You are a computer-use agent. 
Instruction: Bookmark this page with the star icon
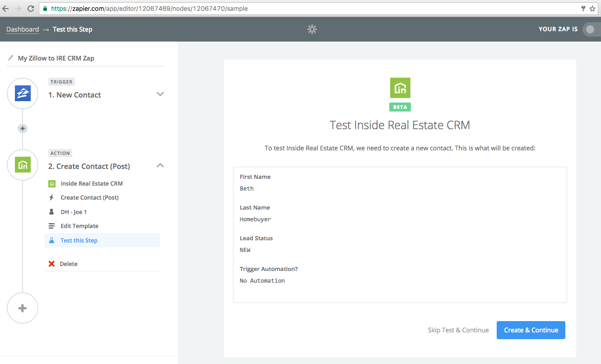592,9
